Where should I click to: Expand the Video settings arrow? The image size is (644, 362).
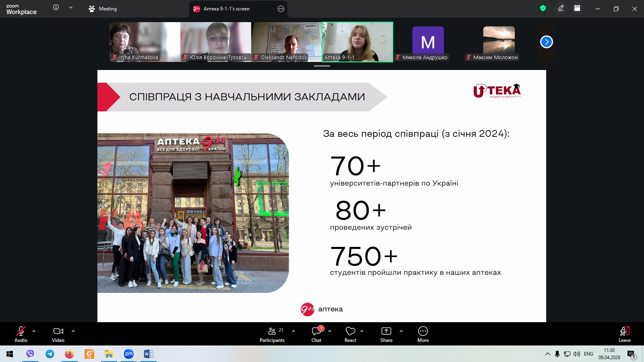(73, 331)
